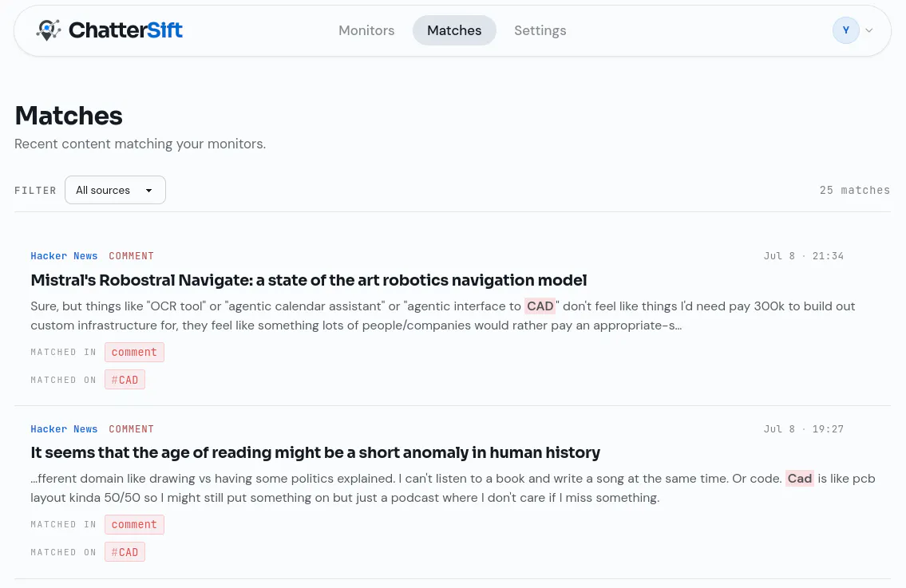906x588 pixels.
Task: Open the Monitors tab
Action: click(366, 30)
